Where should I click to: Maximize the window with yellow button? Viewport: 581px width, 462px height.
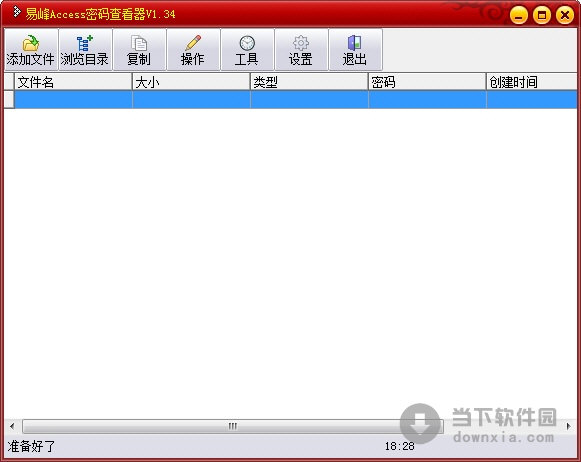click(542, 15)
